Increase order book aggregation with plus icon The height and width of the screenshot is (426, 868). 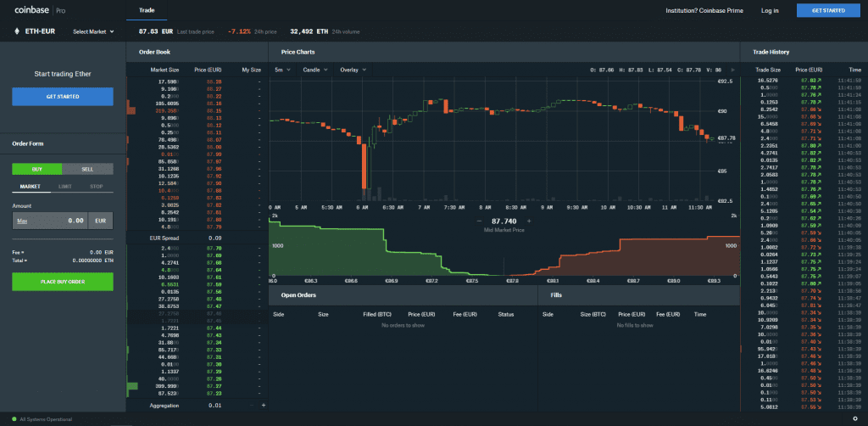pyautogui.click(x=263, y=406)
